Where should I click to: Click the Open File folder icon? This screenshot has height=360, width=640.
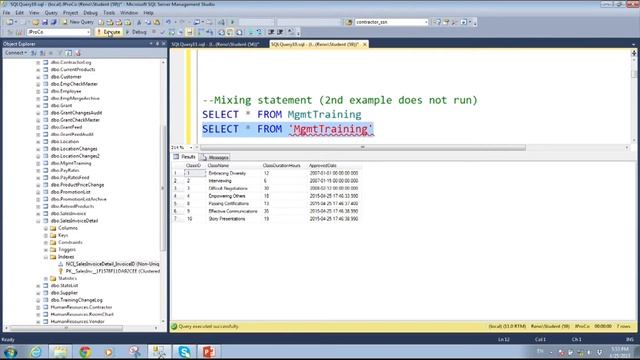[x=36, y=22]
